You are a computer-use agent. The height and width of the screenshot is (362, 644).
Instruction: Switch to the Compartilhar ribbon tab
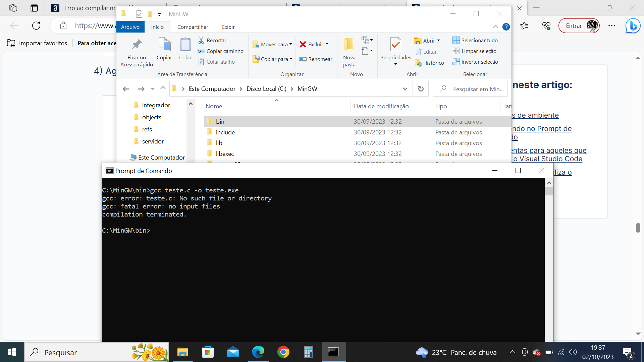193,27
